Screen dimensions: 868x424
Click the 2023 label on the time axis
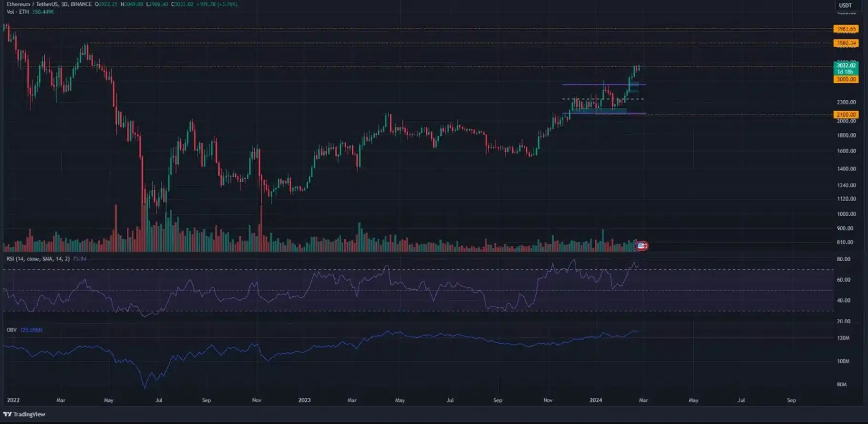(304, 400)
